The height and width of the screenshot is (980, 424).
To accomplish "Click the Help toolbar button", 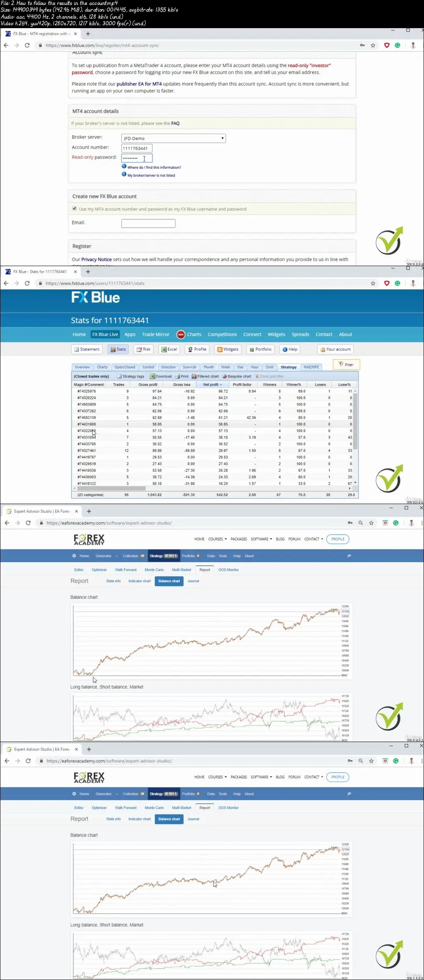I will pyautogui.click(x=290, y=349).
